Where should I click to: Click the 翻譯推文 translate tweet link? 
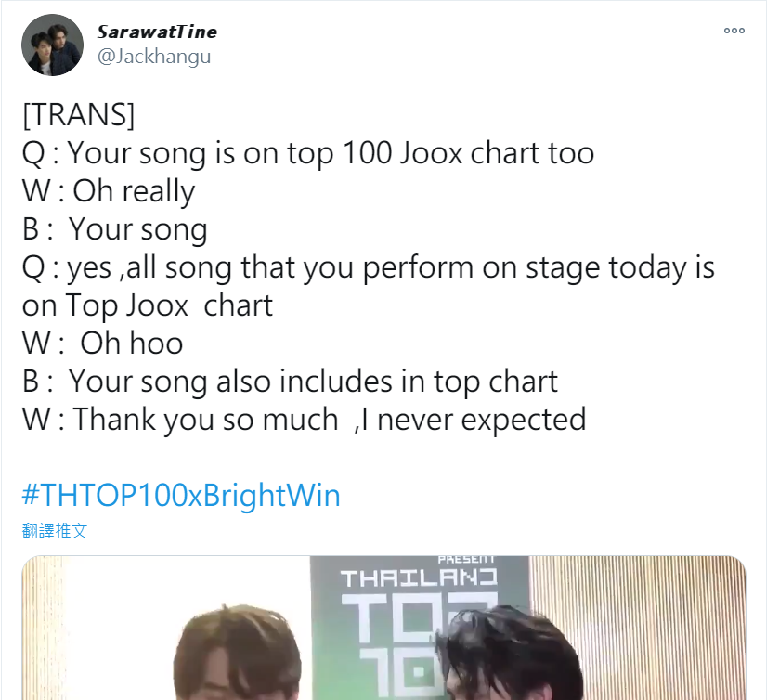pyautogui.click(x=55, y=531)
